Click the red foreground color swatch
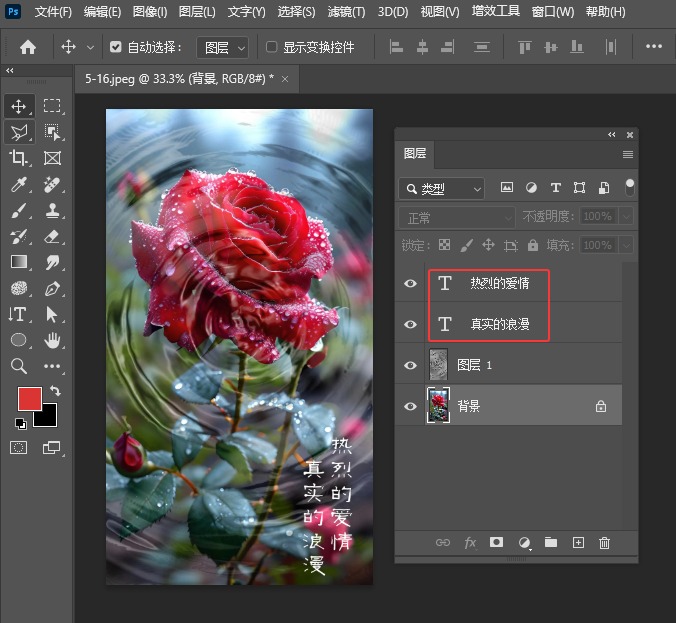The height and width of the screenshot is (623, 676). tap(30, 399)
